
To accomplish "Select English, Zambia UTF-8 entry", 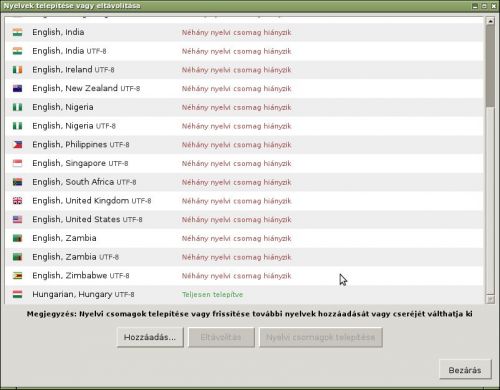I will point(244,257).
